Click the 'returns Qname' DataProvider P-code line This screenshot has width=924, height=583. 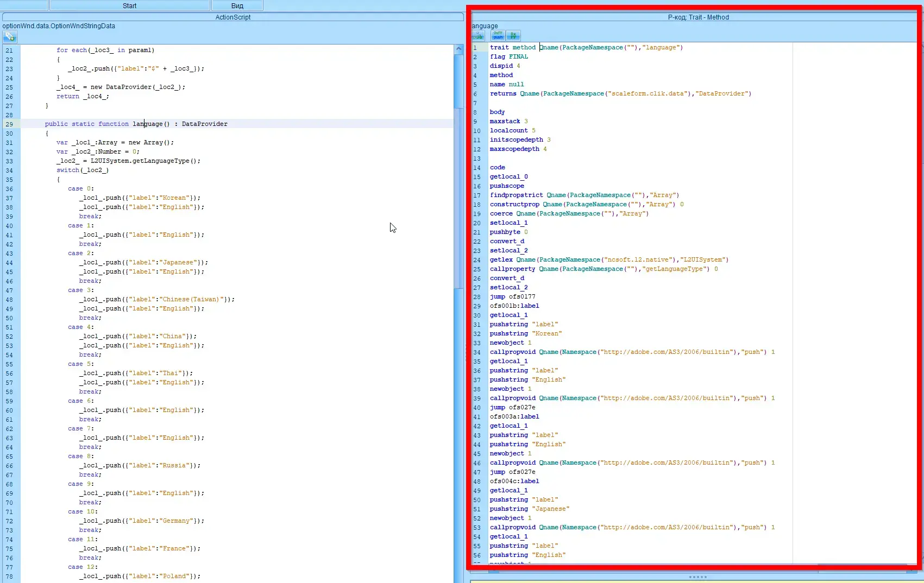[x=621, y=93]
